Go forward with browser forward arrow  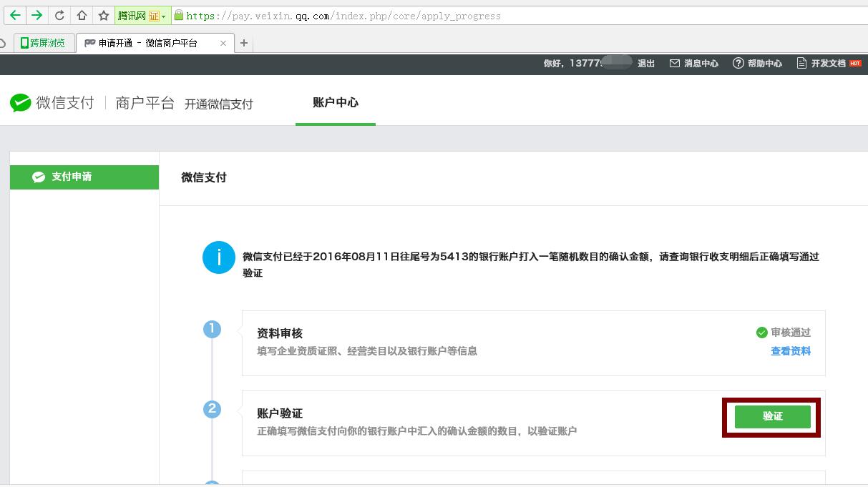(x=36, y=15)
